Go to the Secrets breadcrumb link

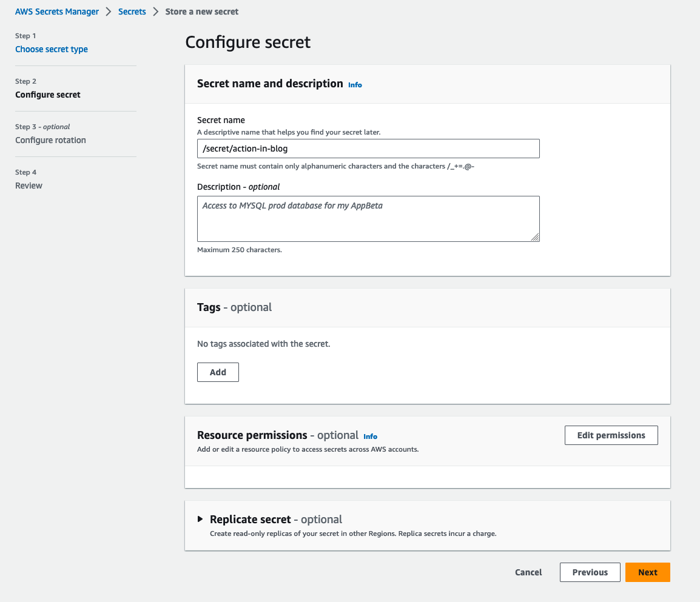(132, 12)
